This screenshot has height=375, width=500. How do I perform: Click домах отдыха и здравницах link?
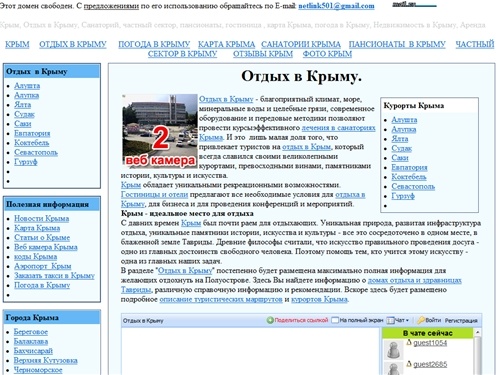(414, 280)
